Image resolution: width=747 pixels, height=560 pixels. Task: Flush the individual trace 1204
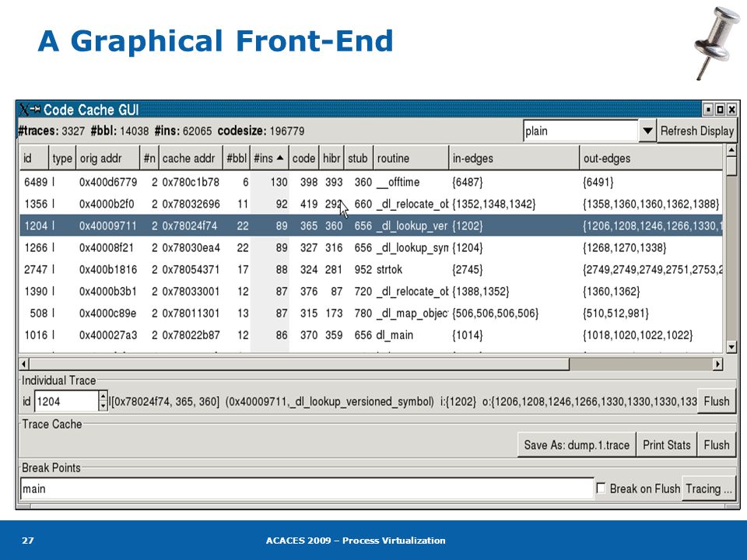[717, 401]
